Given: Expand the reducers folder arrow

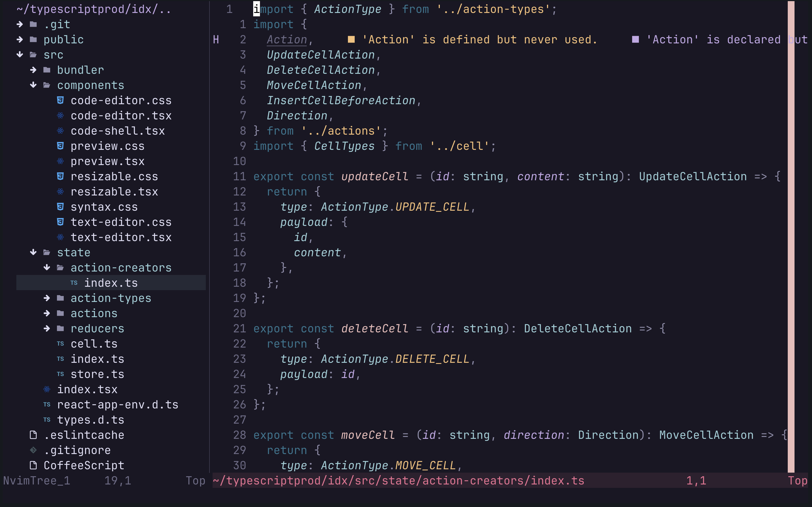Looking at the screenshot, I should 47,328.
